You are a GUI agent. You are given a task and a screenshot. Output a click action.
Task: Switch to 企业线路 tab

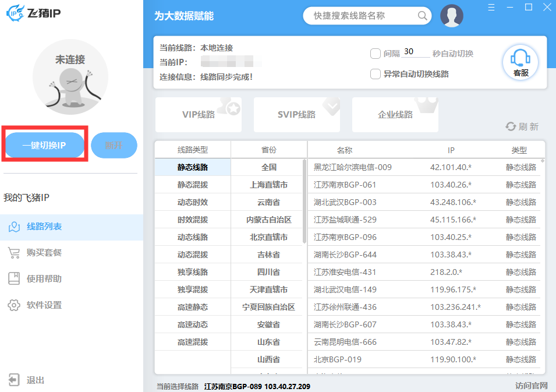(395, 115)
